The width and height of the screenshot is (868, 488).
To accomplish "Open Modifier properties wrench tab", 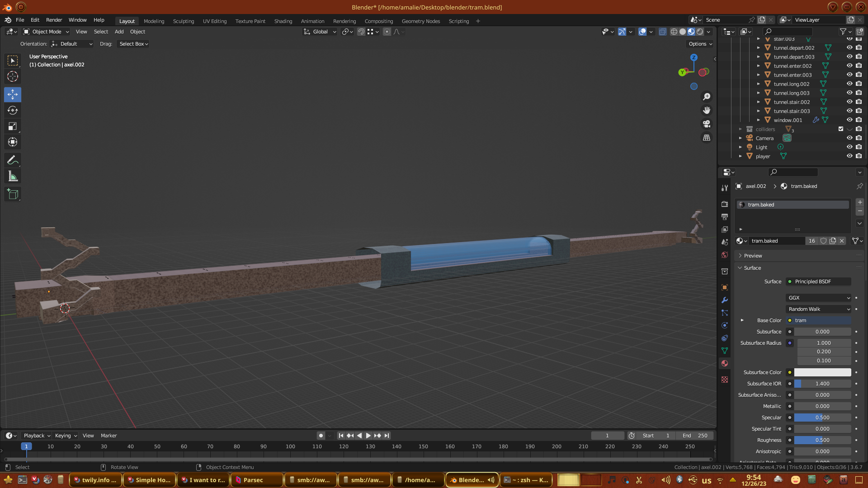I will [725, 300].
